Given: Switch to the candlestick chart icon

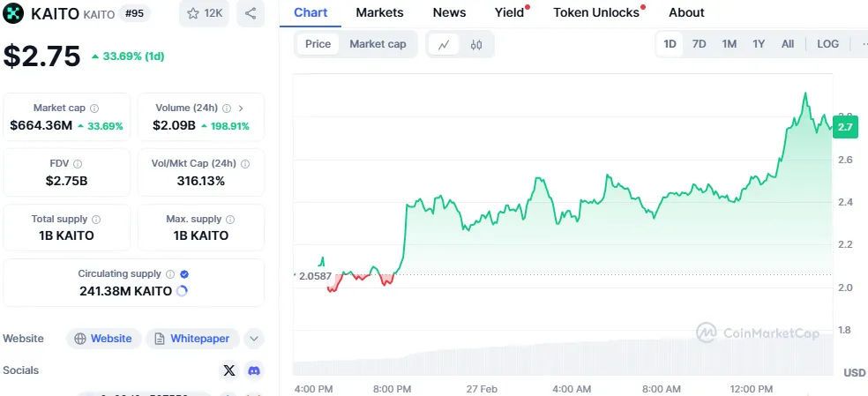Looking at the screenshot, I should 476,44.
